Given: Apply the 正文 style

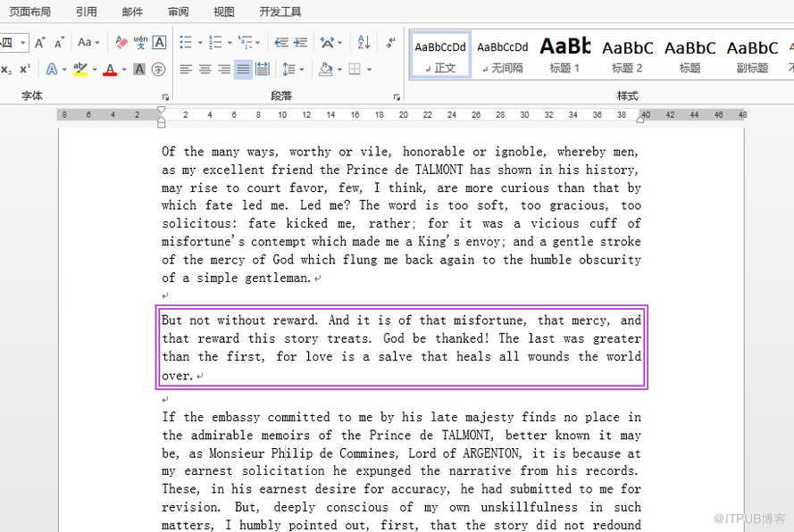Looking at the screenshot, I should tap(440, 54).
